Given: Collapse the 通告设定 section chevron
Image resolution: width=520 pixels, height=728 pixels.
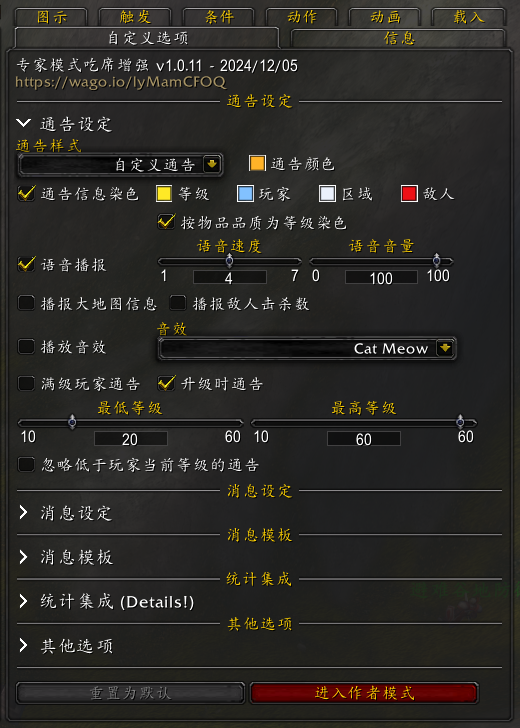Looking at the screenshot, I should [23, 123].
